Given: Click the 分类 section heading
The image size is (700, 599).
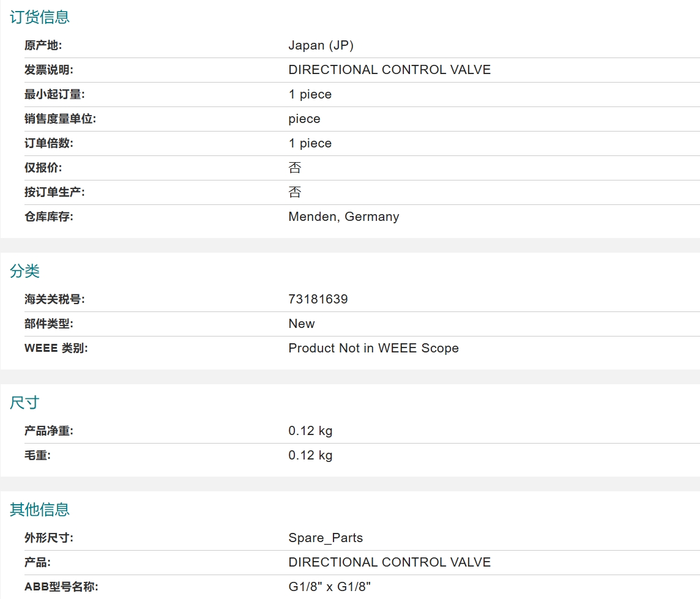Looking at the screenshot, I should [x=25, y=272].
